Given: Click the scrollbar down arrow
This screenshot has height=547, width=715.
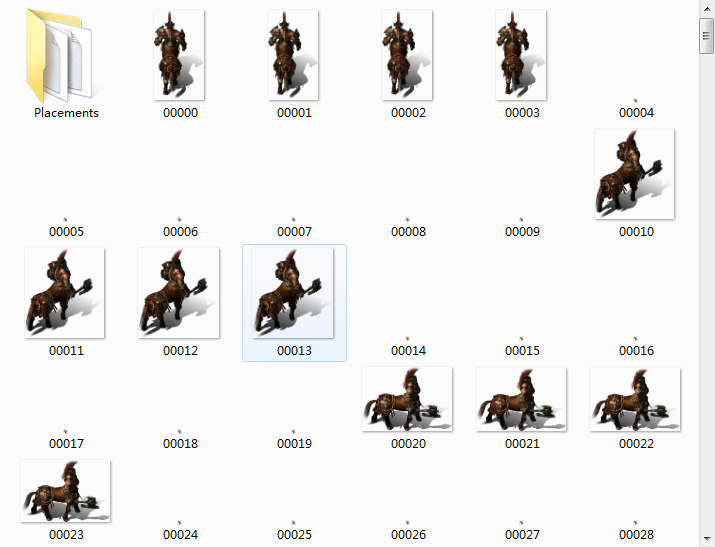Looking at the screenshot, I should pos(706,539).
